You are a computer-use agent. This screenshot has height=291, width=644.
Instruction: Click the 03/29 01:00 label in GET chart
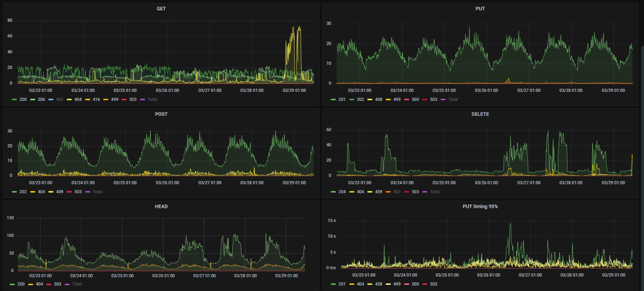[x=294, y=90]
